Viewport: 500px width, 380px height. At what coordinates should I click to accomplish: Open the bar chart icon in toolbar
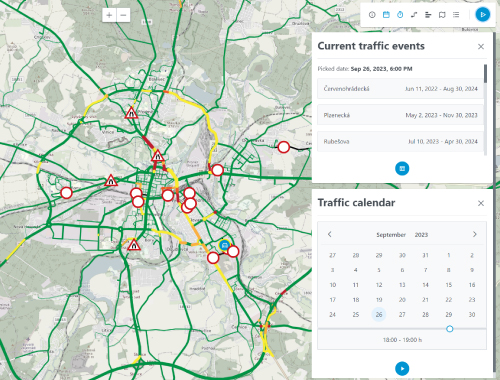pos(428,15)
